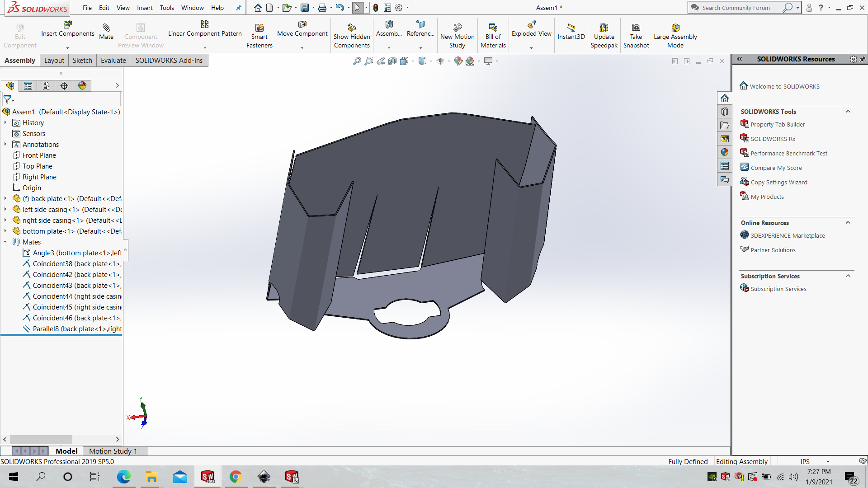Pin the SOLIDWORKS Resources pane
This screenshot has width=868, height=488.
pyautogui.click(x=863, y=59)
